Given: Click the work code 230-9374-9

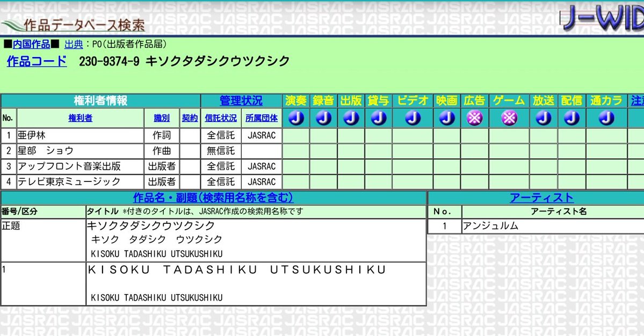Looking at the screenshot, I should 109,62.
